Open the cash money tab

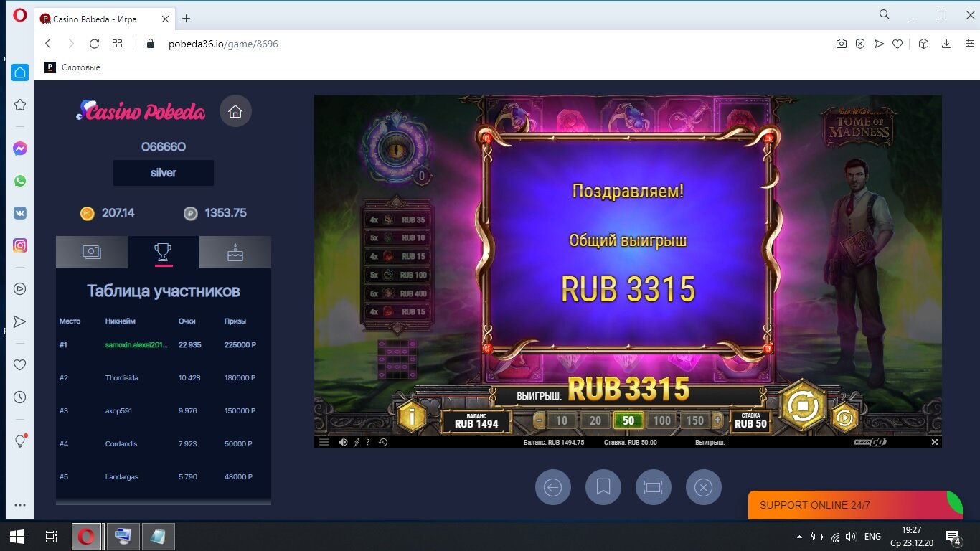(x=92, y=252)
